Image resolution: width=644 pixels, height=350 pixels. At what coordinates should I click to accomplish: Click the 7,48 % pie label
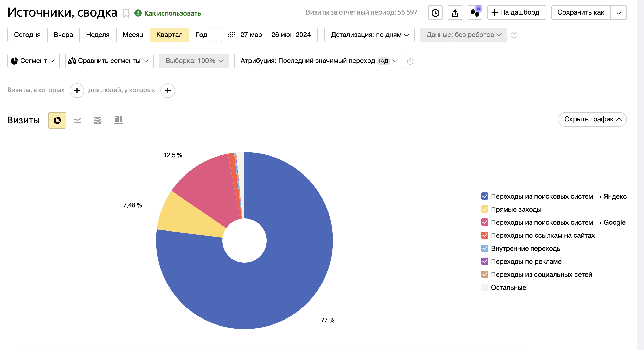(x=133, y=205)
